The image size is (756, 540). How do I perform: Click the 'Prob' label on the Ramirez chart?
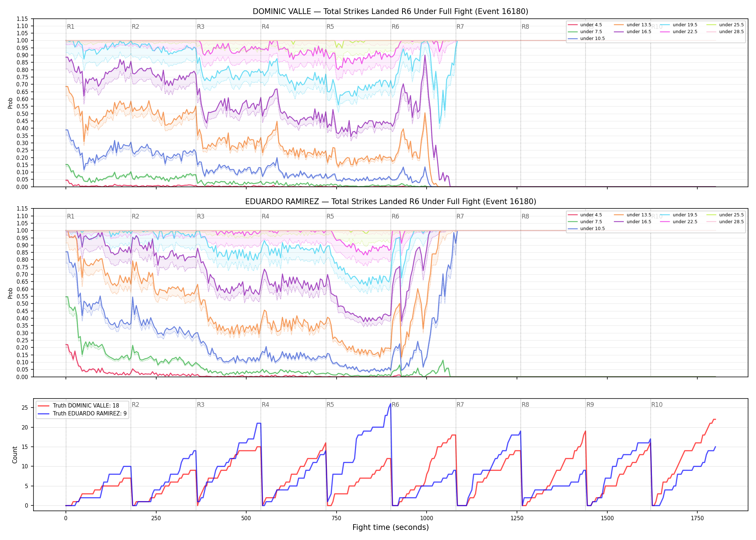pyautogui.click(x=10, y=293)
